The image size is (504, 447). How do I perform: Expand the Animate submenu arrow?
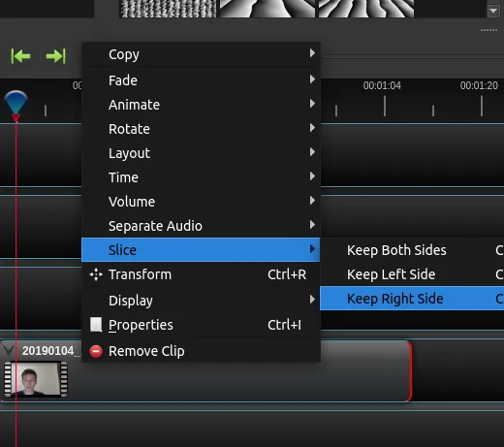pos(312,104)
